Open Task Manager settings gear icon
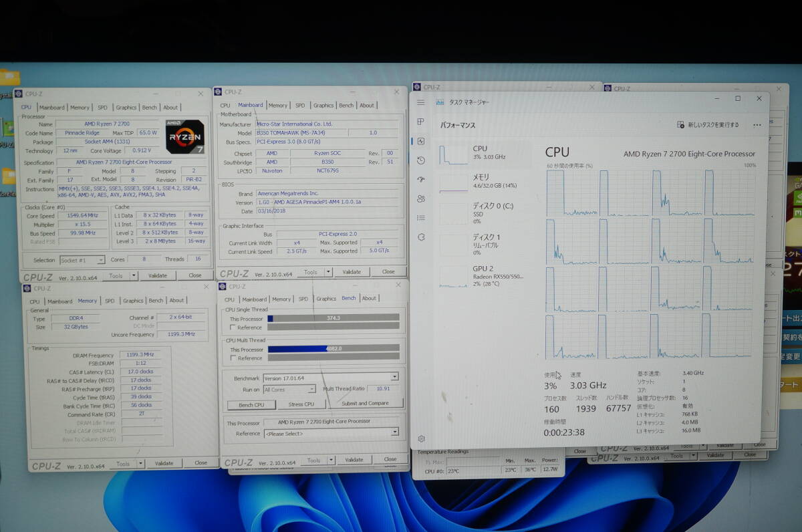802x532 pixels. coord(421,438)
